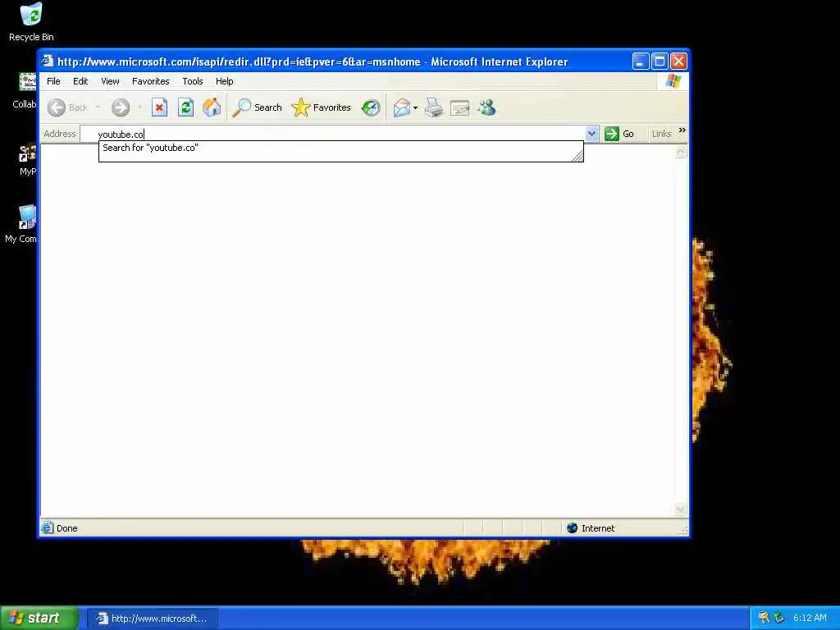Click the Links toolbar label
This screenshot has width=840, height=630.
(x=662, y=134)
